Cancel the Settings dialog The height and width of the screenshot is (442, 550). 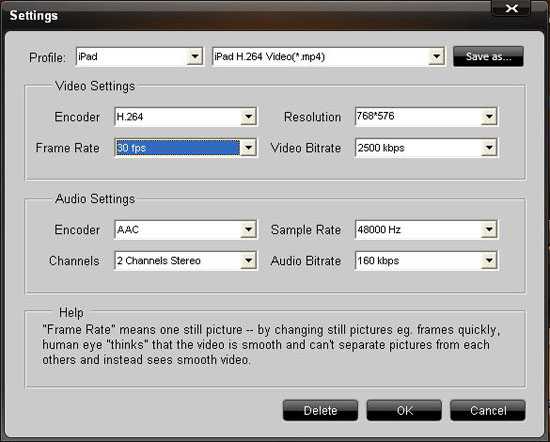(488, 410)
